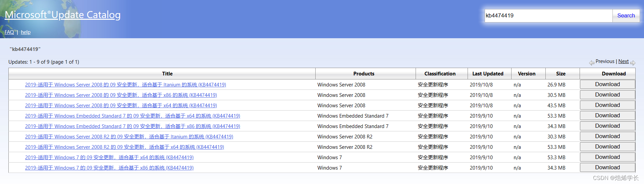This screenshot has height=184, width=644.
Task: Select the 30.3 MB size cell
Action: 556,137
